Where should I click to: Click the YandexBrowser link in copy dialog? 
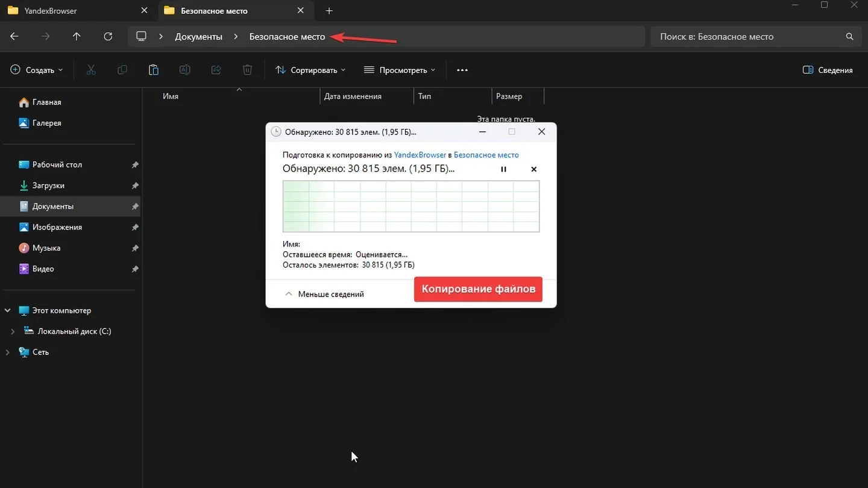420,155
